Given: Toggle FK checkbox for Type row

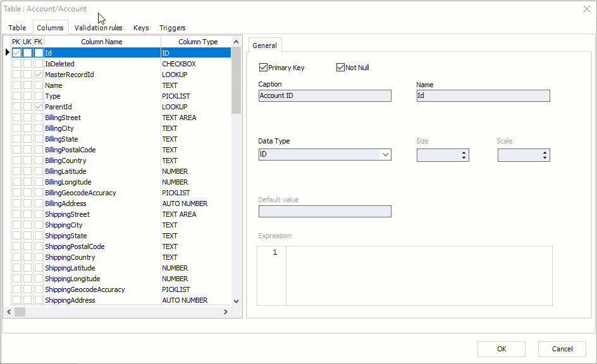Looking at the screenshot, I should [x=39, y=96].
